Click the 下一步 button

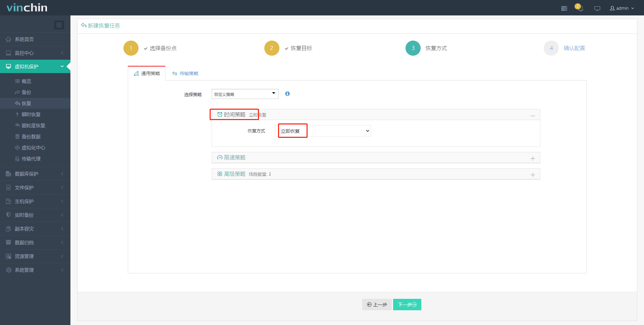click(x=407, y=304)
